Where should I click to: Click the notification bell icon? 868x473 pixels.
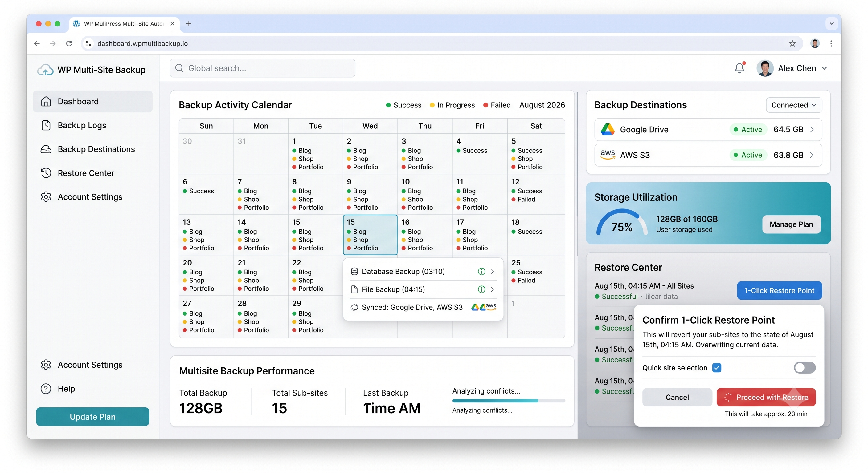point(739,68)
